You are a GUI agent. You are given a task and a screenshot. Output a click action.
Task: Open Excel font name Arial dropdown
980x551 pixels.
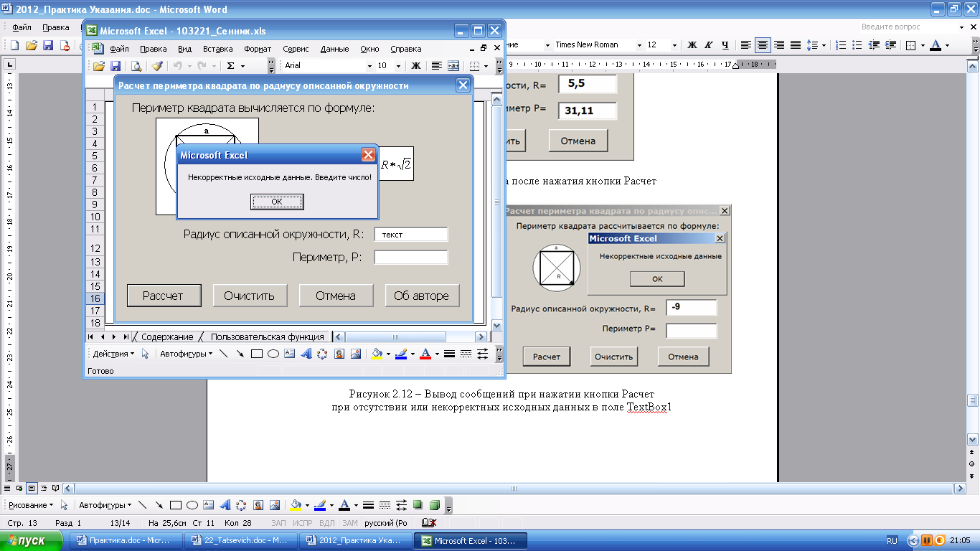(369, 65)
